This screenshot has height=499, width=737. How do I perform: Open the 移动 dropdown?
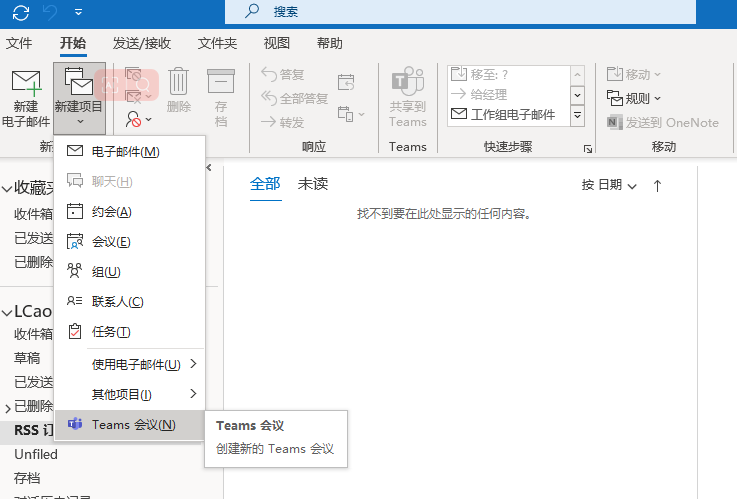(x=634, y=74)
